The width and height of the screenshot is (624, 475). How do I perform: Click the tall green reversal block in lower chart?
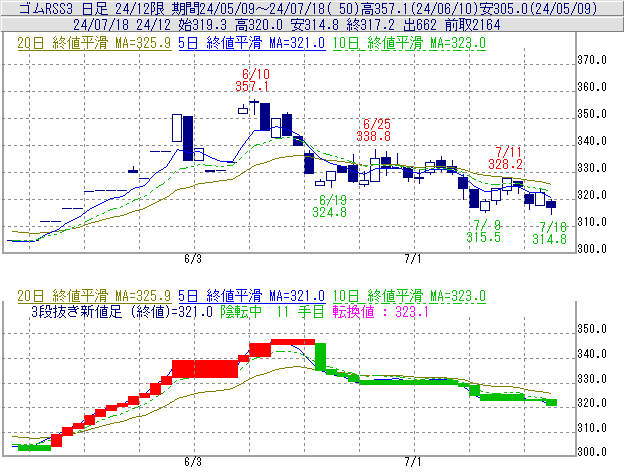320,357
